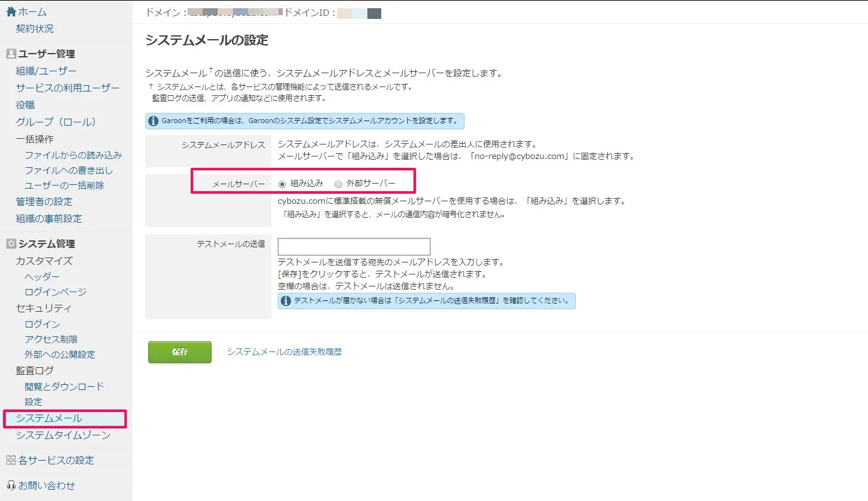The width and height of the screenshot is (868, 501).
Task: Click the services settings grid icon
Action: pos(11,460)
